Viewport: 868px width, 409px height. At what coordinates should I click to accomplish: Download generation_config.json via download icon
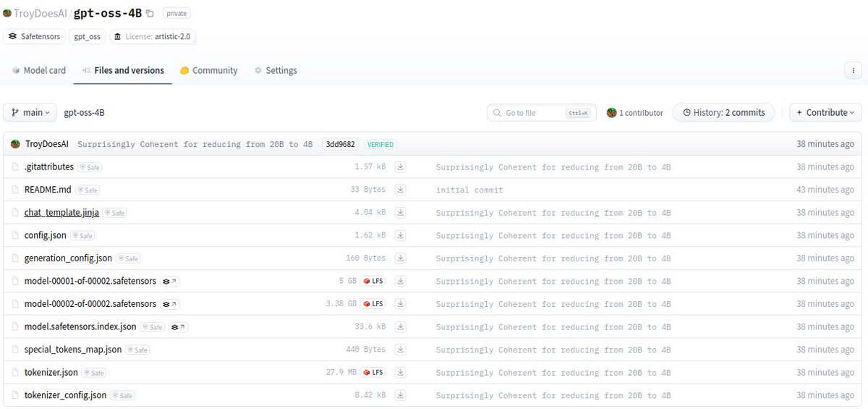point(400,258)
